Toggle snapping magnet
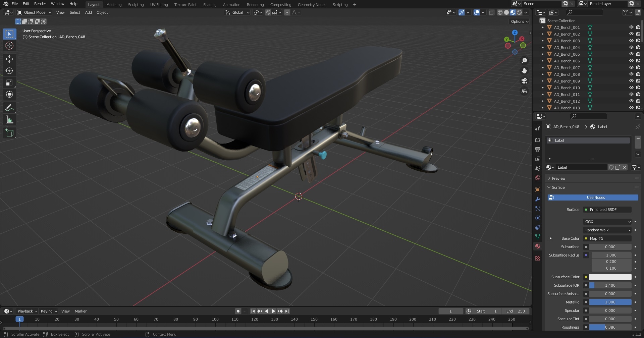644x338 pixels. tap(268, 12)
